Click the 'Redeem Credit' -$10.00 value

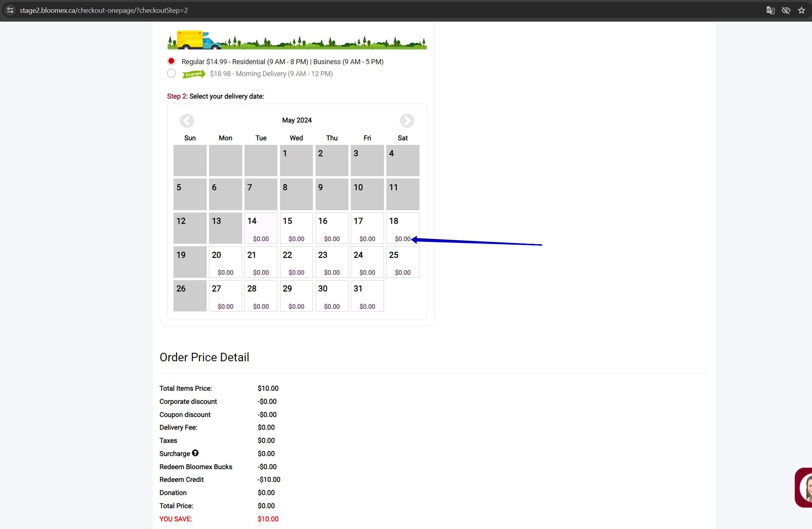(x=269, y=480)
